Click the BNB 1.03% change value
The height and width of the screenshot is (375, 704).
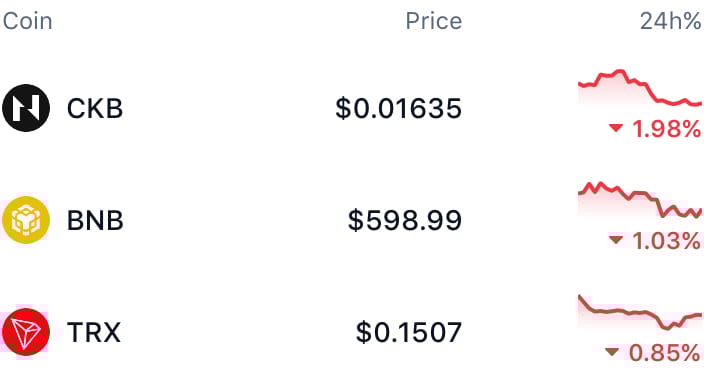click(667, 241)
